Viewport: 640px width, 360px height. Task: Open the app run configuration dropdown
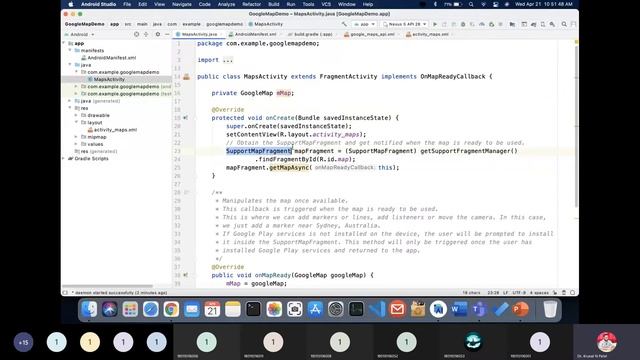pos(364,24)
